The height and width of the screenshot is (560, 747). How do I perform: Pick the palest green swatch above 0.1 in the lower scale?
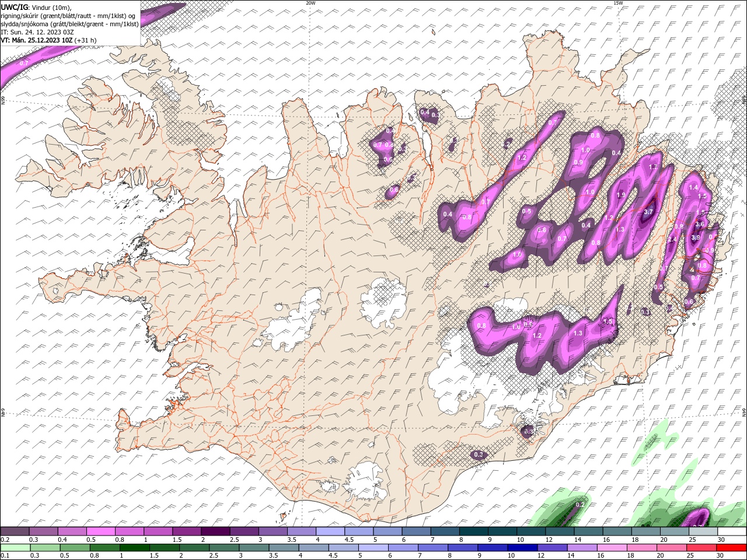(15, 548)
